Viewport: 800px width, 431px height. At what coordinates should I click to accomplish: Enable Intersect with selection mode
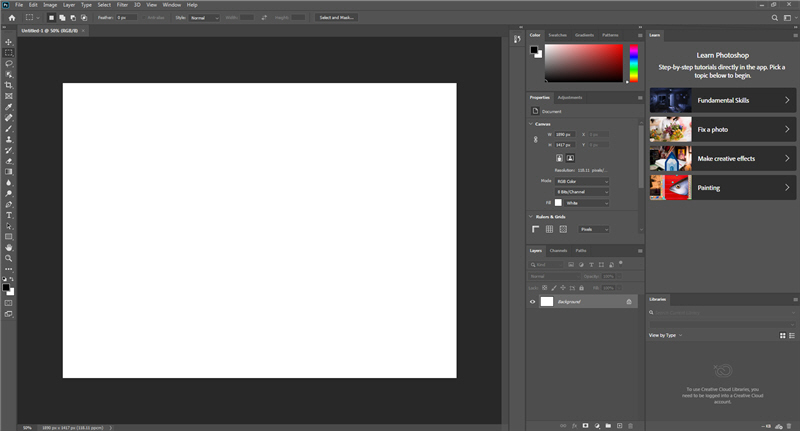point(84,17)
